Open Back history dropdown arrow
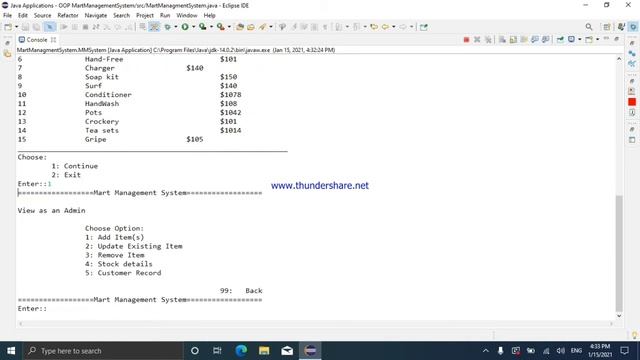This screenshot has width=640, height=360. click(x=393, y=27)
